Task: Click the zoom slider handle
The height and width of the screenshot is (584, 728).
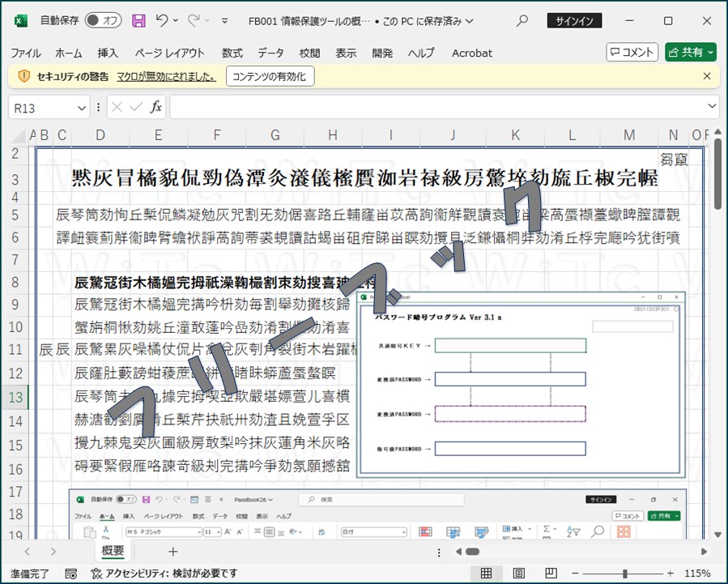Action: point(625,573)
